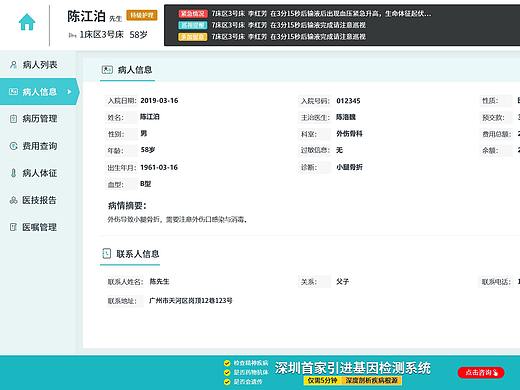Click the department value 外伤骨科
The width and height of the screenshot is (520, 390).
click(x=349, y=134)
